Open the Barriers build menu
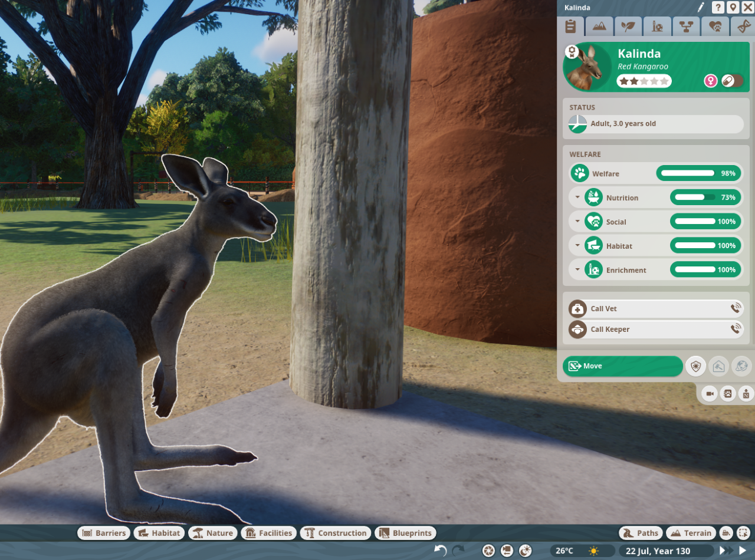The image size is (755, 560). pos(104,533)
